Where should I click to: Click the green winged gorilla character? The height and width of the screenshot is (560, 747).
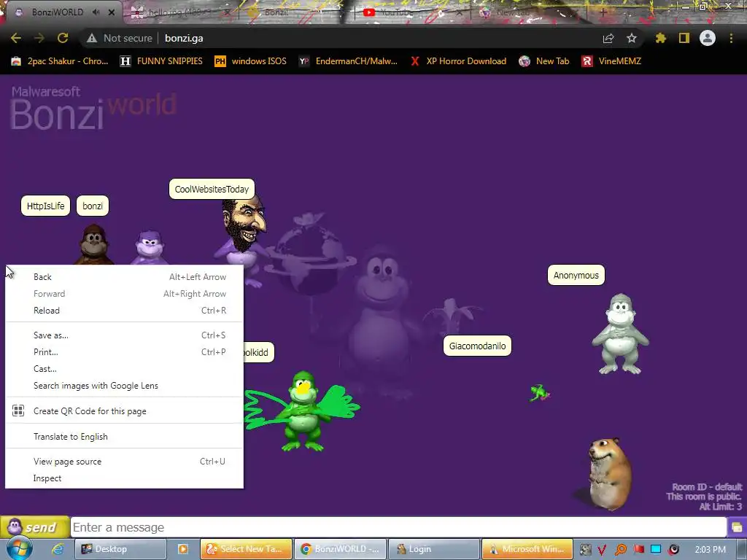301,412
